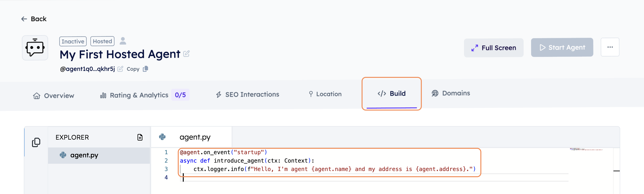Image resolution: width=644 pixels, height=194 pixels.
Task: Click the agent robot avatar icon
Action: click(x=35, y=48)
